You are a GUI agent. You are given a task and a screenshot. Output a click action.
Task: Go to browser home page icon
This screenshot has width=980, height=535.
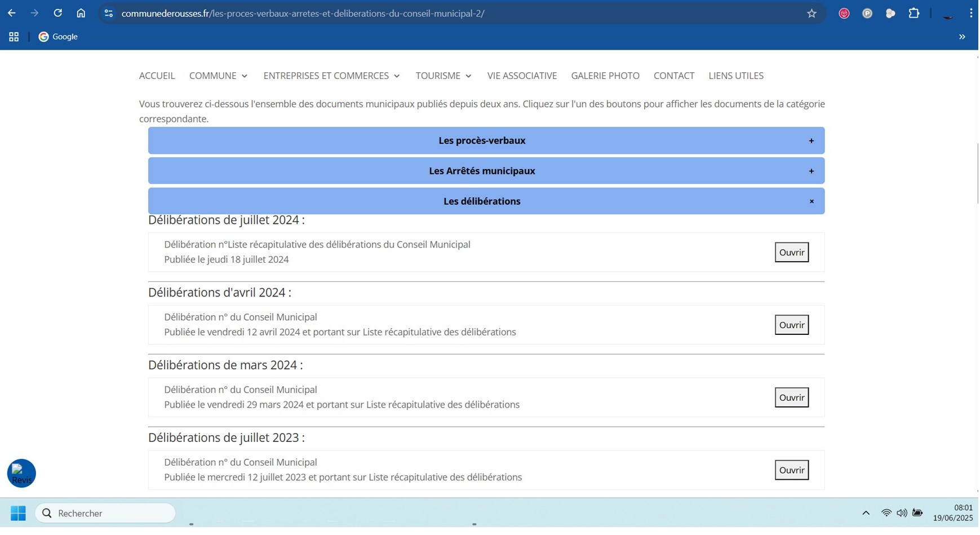click(x=81, y=13)
